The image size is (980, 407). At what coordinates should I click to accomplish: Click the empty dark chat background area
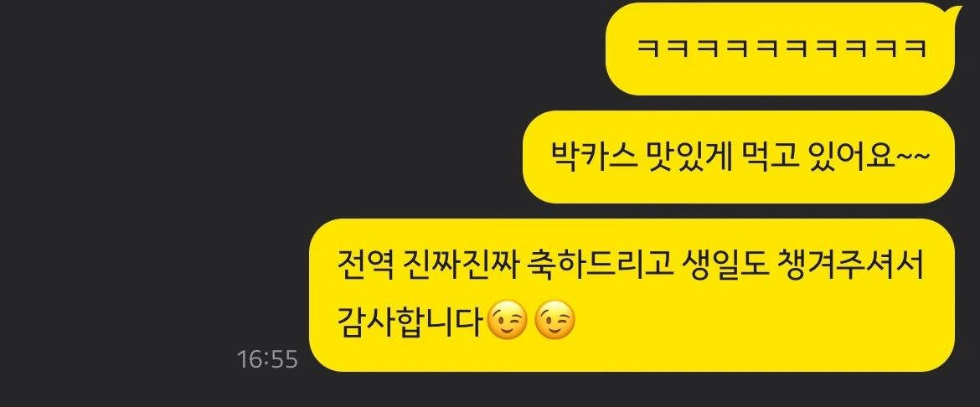[x=188, y=157]
